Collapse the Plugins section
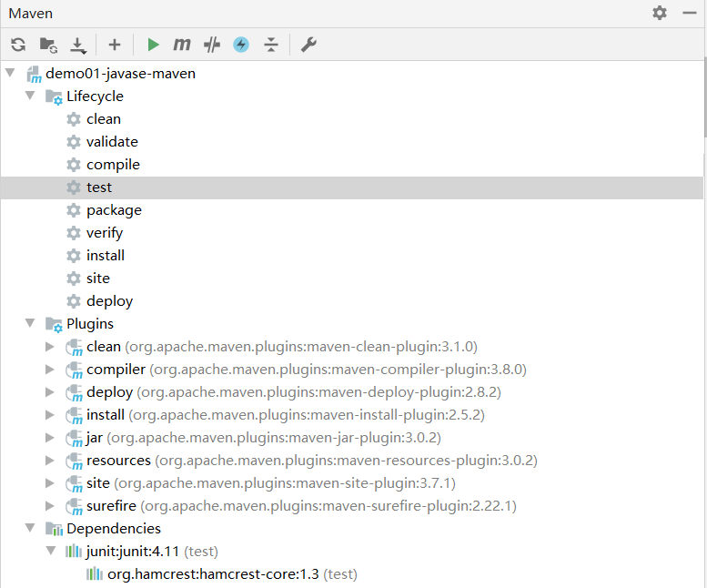 coord(30,323)
